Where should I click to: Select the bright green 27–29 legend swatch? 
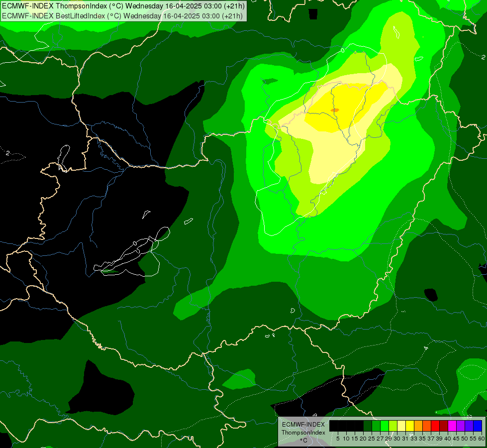point(385,426)
